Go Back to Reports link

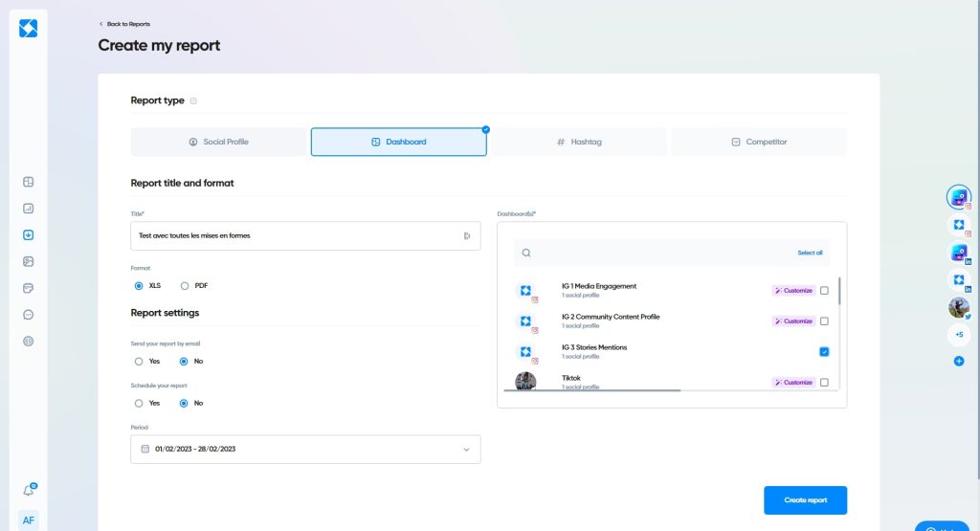(124, 24)
